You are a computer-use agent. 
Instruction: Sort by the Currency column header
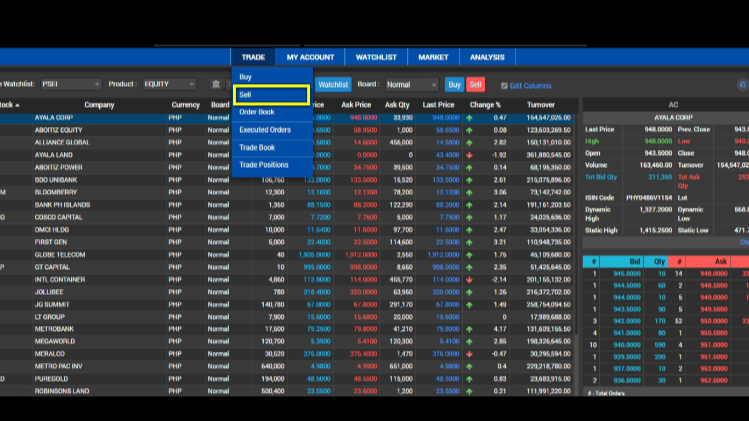(185, 105)
